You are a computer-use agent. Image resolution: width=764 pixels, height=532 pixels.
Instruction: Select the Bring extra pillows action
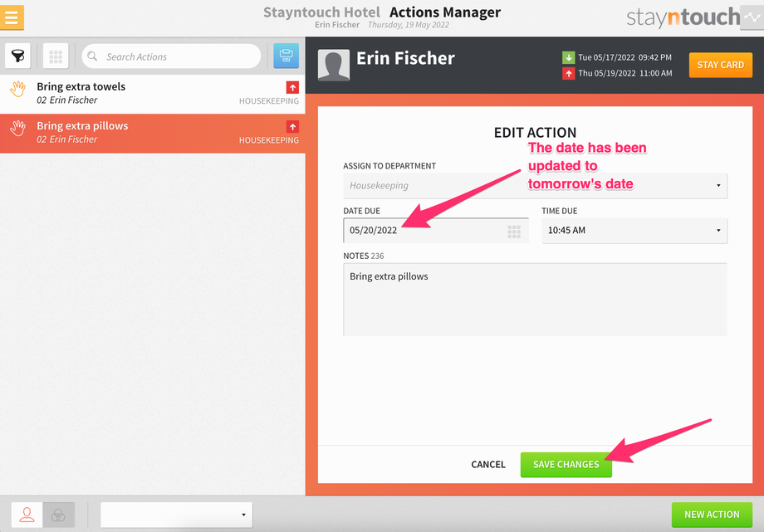tap(153, 134)
